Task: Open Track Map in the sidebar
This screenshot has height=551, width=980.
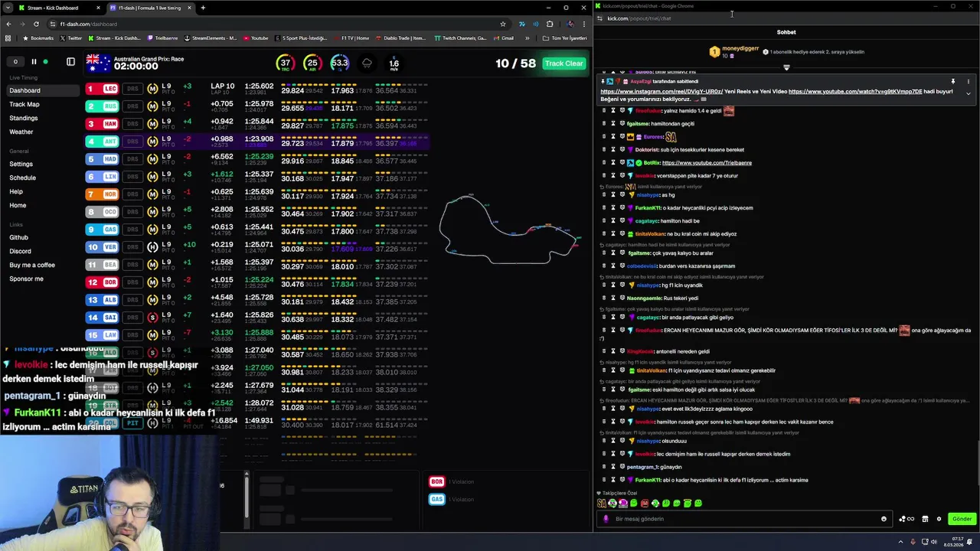Action: (24, 104)
